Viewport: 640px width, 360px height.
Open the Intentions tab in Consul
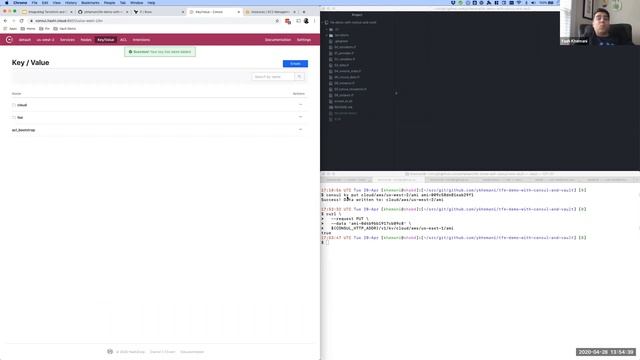pos(141,40)
